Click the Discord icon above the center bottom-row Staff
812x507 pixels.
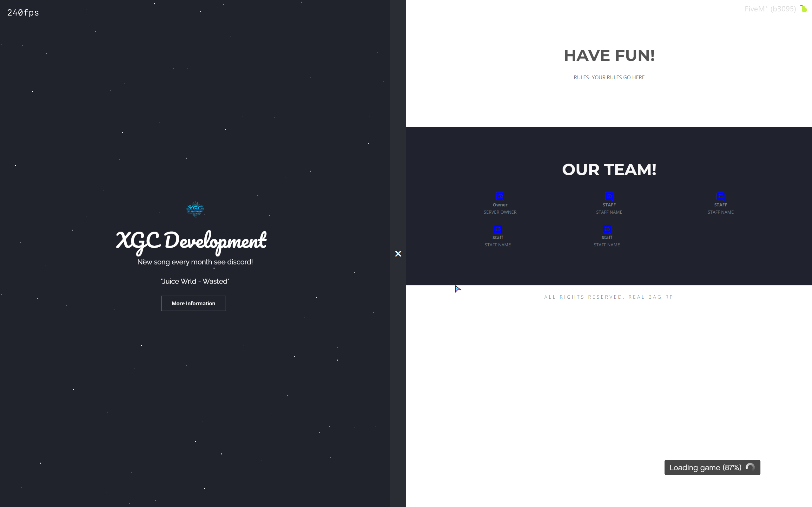click(x=607, y=229)
